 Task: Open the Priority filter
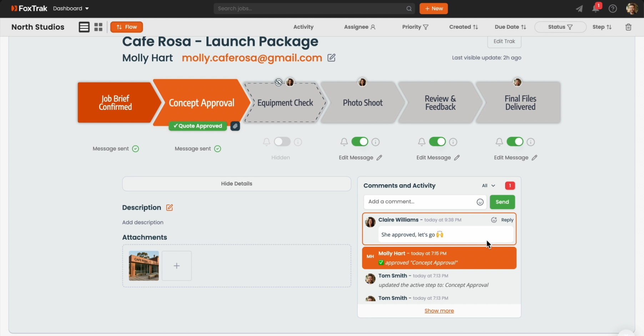click(x=415, y=27)
